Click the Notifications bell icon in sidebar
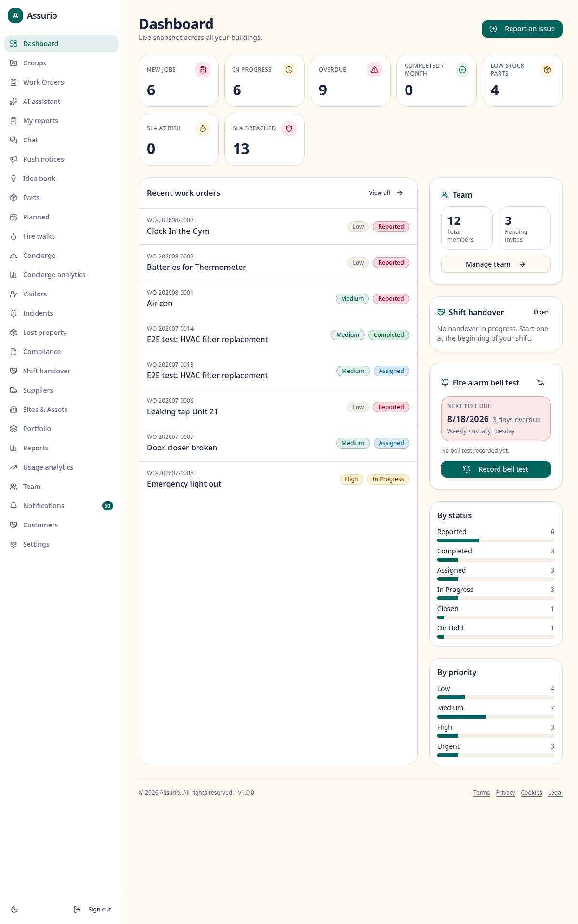This screenshot has height=924, width=578. tap(13, 506)
